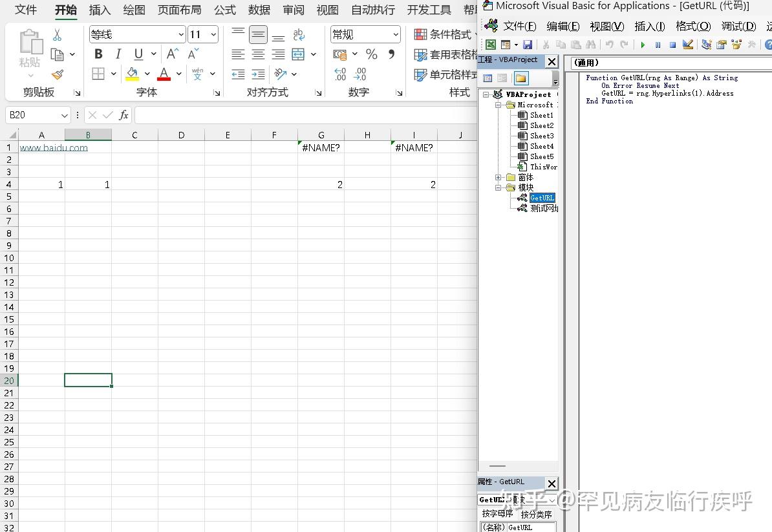Click the Name Box showing B20
This screenshot has width=772, height=532.
32,115
